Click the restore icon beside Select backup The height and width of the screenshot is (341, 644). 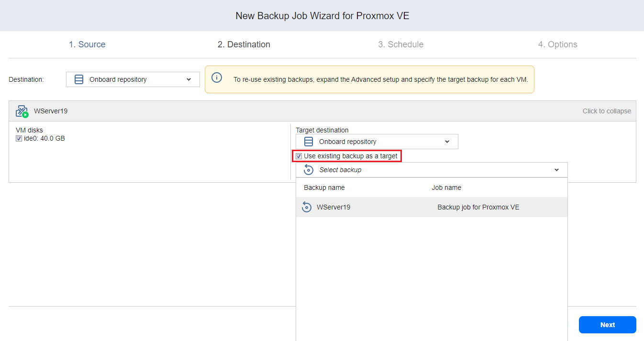[x=309, y=170]
